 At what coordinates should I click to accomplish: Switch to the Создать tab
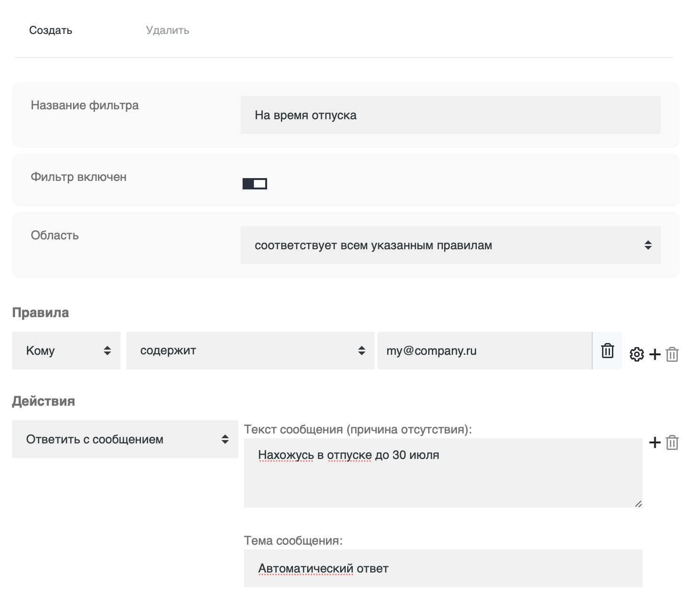click(x=50, y=30)
